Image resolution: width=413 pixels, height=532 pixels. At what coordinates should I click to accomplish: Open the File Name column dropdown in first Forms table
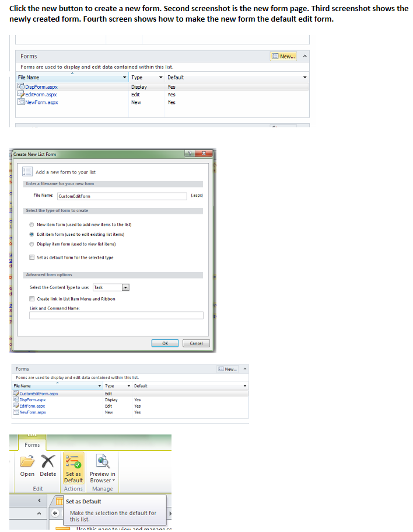(x=124, y=77)
